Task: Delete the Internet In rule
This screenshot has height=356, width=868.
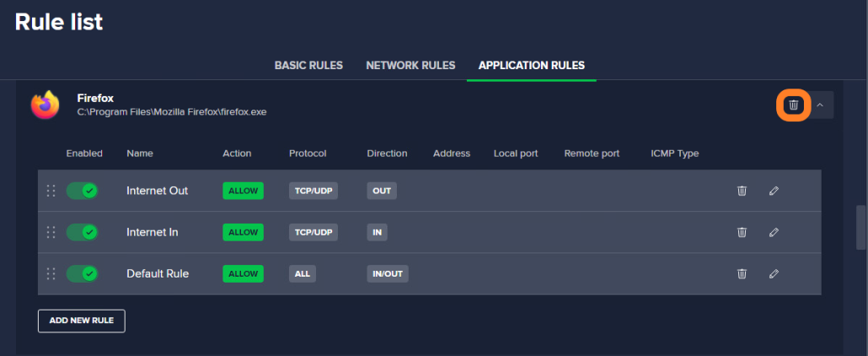Action: [x=742, y=232]
